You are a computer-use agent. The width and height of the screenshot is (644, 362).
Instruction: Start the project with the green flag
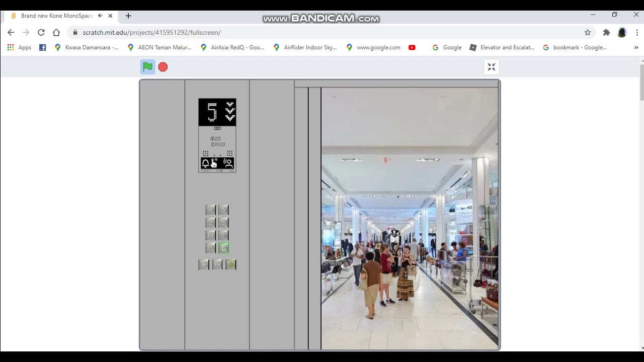147,67
